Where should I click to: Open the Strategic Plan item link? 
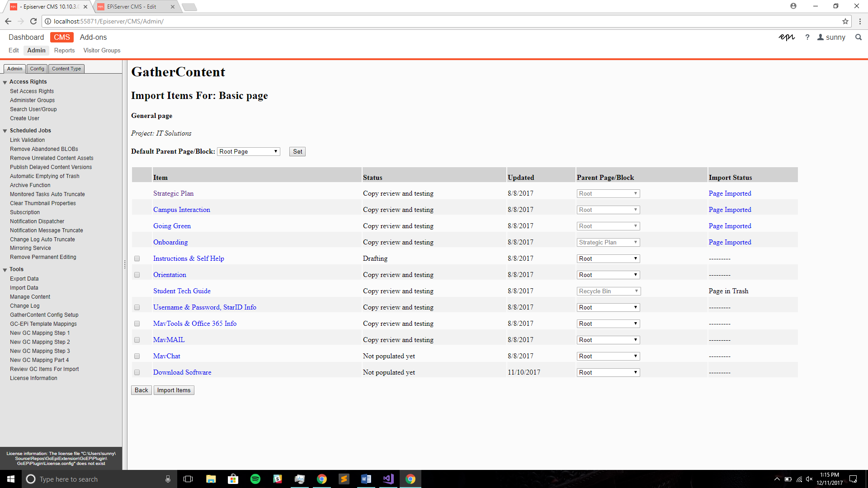[173, 193]
